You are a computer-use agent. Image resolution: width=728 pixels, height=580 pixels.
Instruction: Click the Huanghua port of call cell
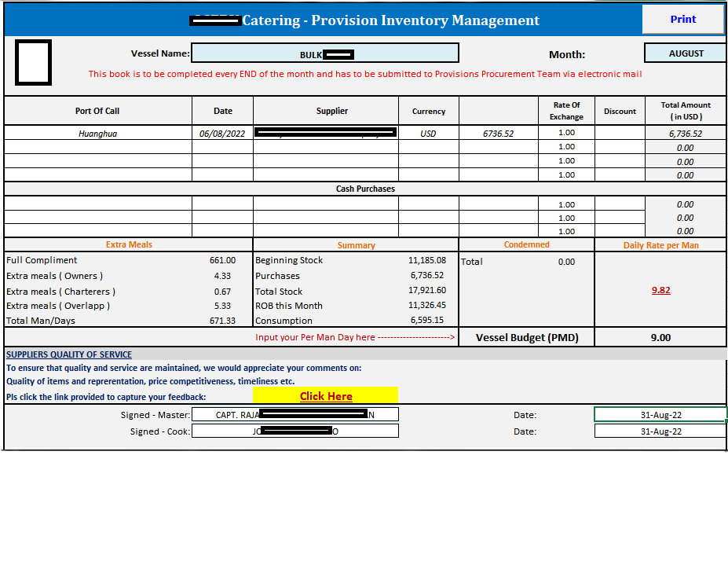tap(98, 134)
